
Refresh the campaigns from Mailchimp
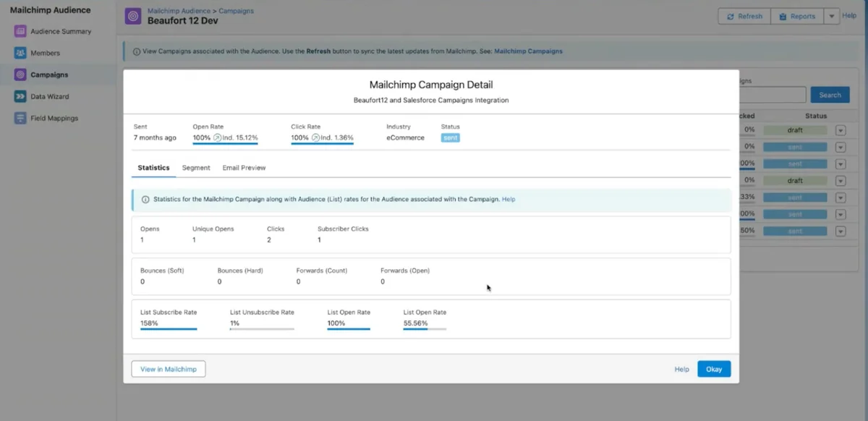[744, 16]
